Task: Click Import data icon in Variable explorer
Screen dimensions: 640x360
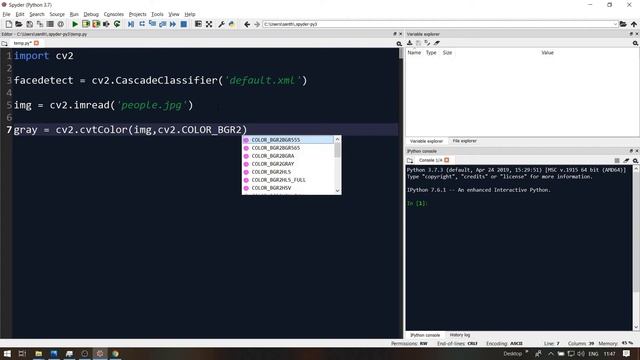Action: coord(410,43)
